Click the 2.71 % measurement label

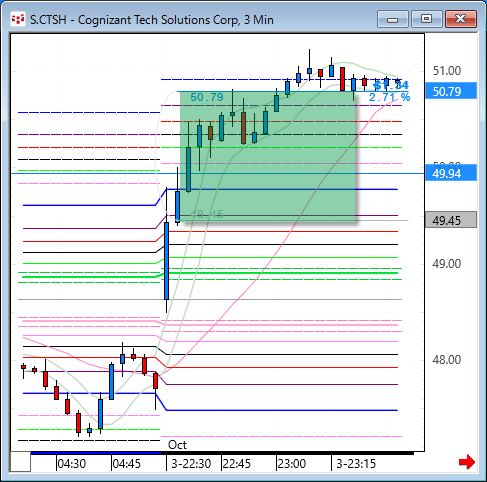click(389, 98)
